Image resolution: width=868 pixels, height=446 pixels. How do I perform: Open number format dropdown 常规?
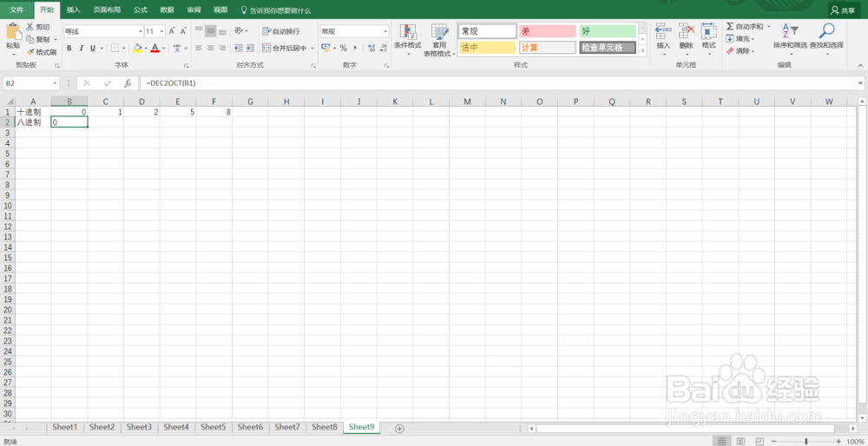[x=386, y=31]
